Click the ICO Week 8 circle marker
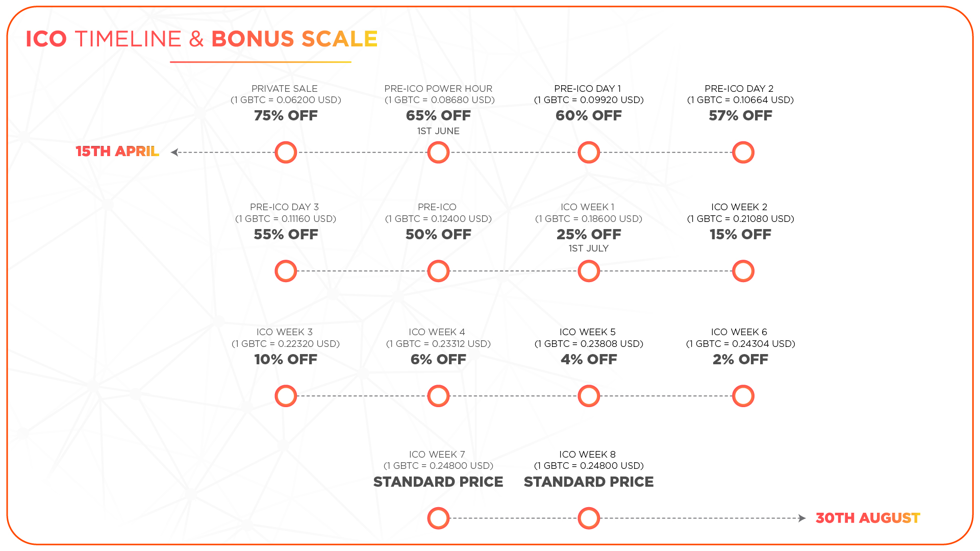This screenshot has width=980, height=551. click(589, 518)
